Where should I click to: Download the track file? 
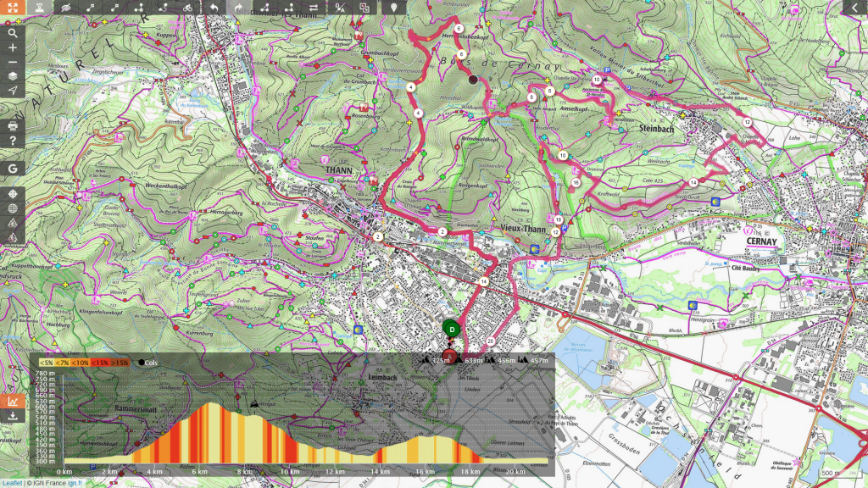click(x=13, y=416)
